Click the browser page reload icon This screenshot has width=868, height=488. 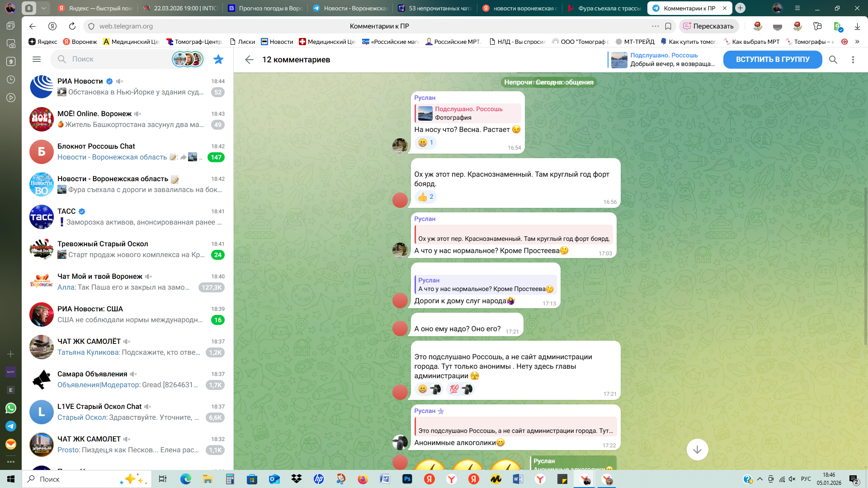[x=72, y=26]
